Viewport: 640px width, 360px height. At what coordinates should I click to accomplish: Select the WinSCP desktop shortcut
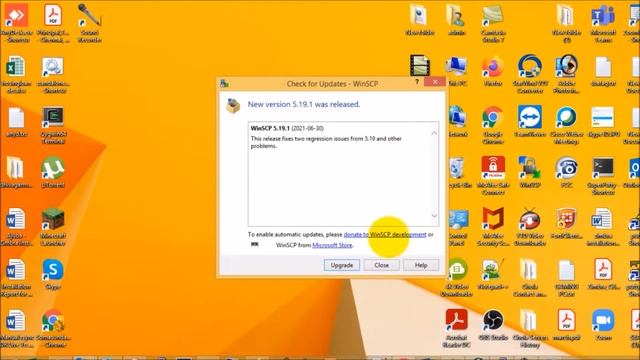(530, 172)
